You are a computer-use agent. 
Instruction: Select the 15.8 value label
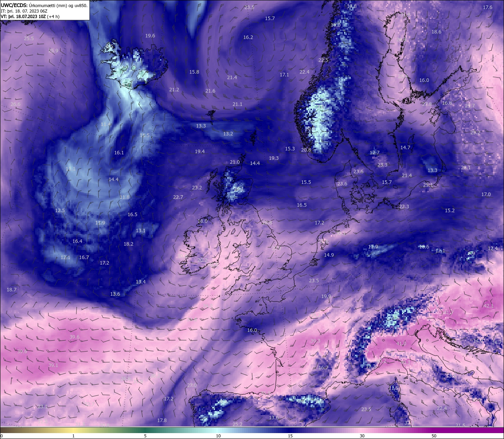click(194, 72)
